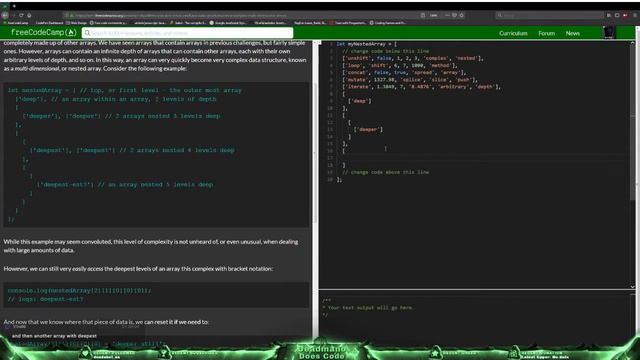
Task: Bookmark this page with the star icon
Action: pyautogui.click(x=462, y=15)
